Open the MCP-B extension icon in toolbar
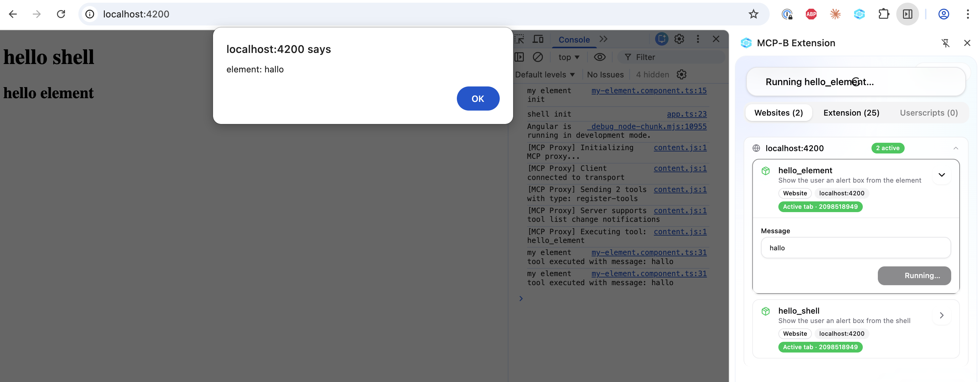This screenshot has height=382, width=980. point(859,14)
